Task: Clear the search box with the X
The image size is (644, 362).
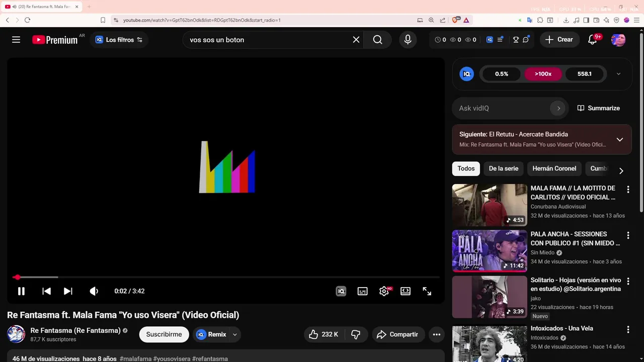Action: (356, 40)
